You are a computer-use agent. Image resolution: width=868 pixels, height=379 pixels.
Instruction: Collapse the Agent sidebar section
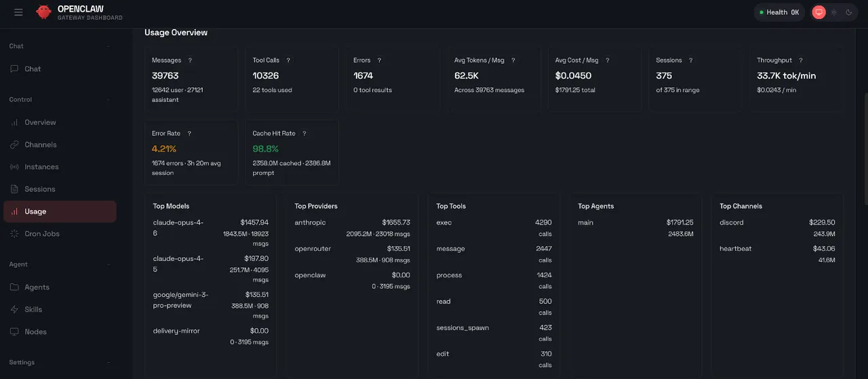pyautogui.click(x=108, y=264)
